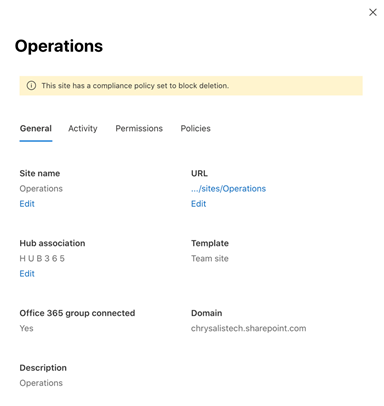The height and width of the screenshot is (406, 384).
Task: Click the Office 365 group connected label
Action: pos(77,313)
